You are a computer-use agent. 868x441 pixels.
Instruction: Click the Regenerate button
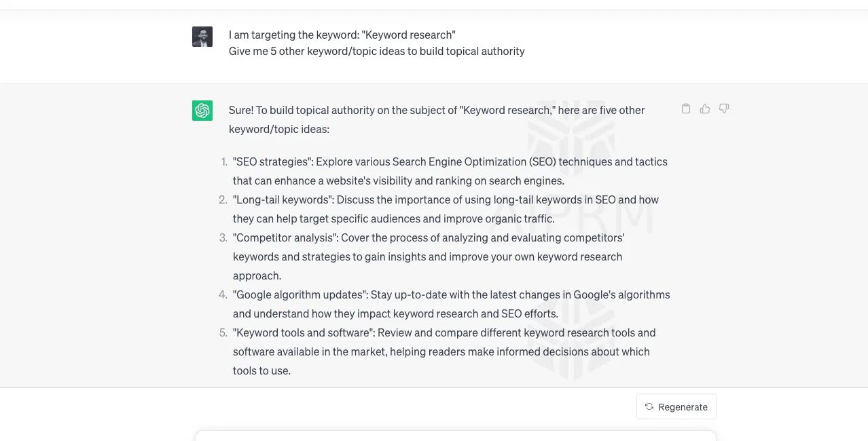676,406
